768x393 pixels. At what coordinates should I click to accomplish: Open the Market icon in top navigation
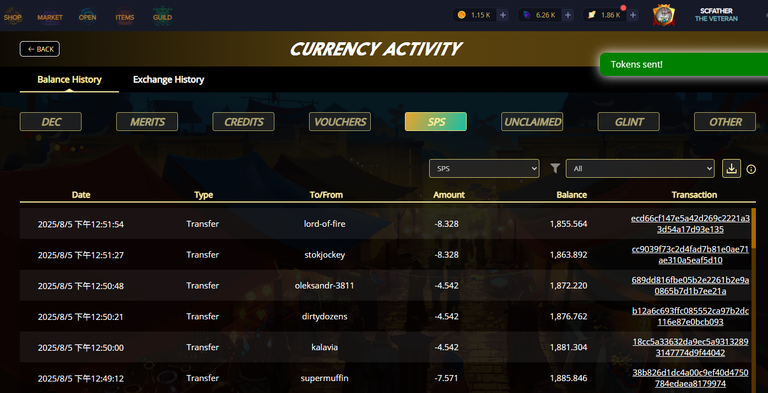point(50,17)
